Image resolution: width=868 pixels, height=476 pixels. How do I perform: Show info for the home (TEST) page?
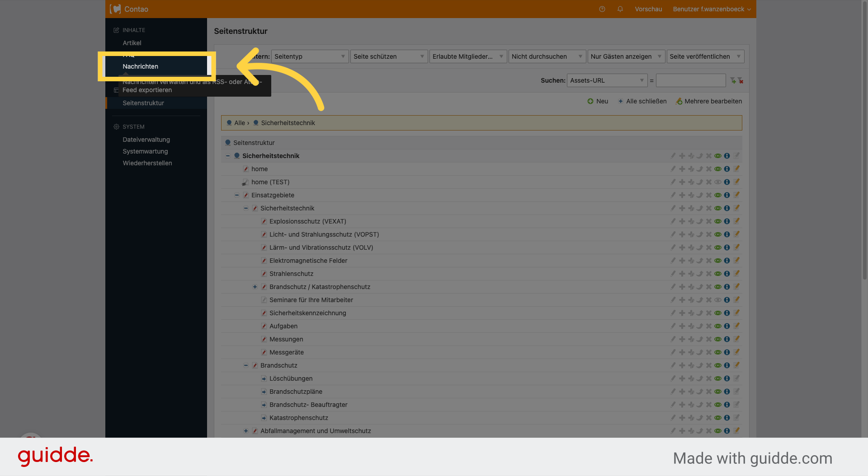click(x=727, y=182)
